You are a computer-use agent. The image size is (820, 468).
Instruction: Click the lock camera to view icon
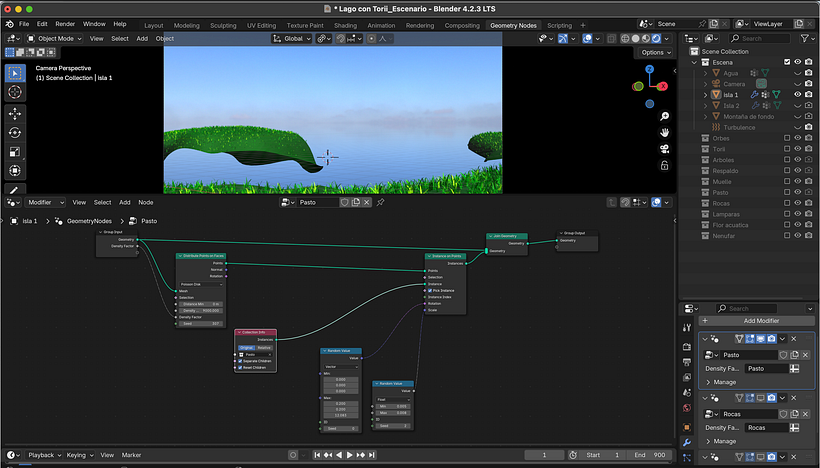pyautogui.click(x=665, y=166)
